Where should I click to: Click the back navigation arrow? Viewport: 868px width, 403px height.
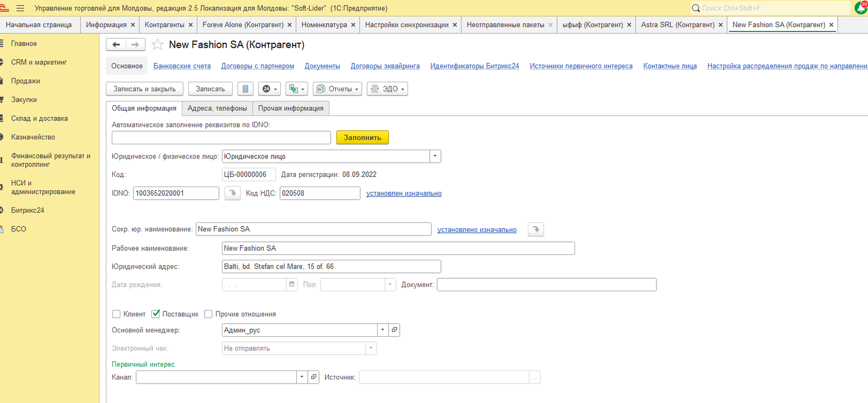(116, 44)
